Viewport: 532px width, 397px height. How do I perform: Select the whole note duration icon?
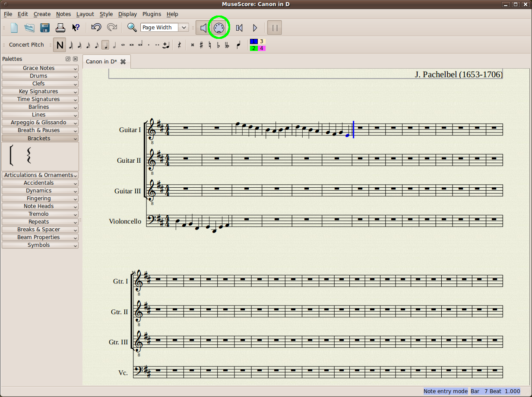click(x=122, y=45)
